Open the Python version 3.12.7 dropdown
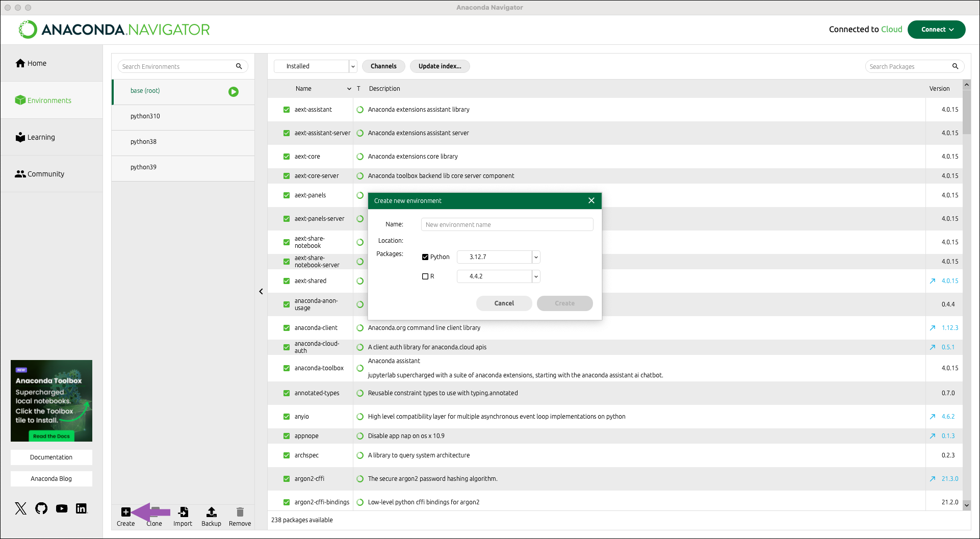The width and height of the screenshot is (980, 539). 498,257
